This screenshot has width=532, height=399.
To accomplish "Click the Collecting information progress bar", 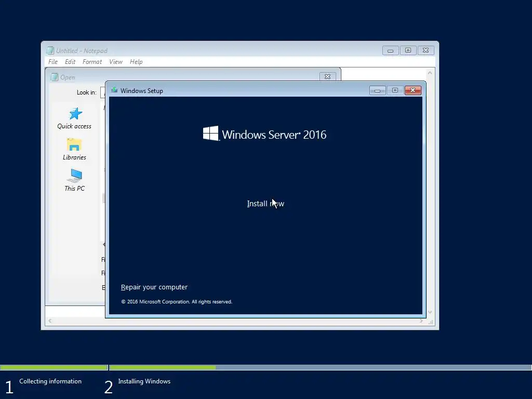I will (54, 367).
